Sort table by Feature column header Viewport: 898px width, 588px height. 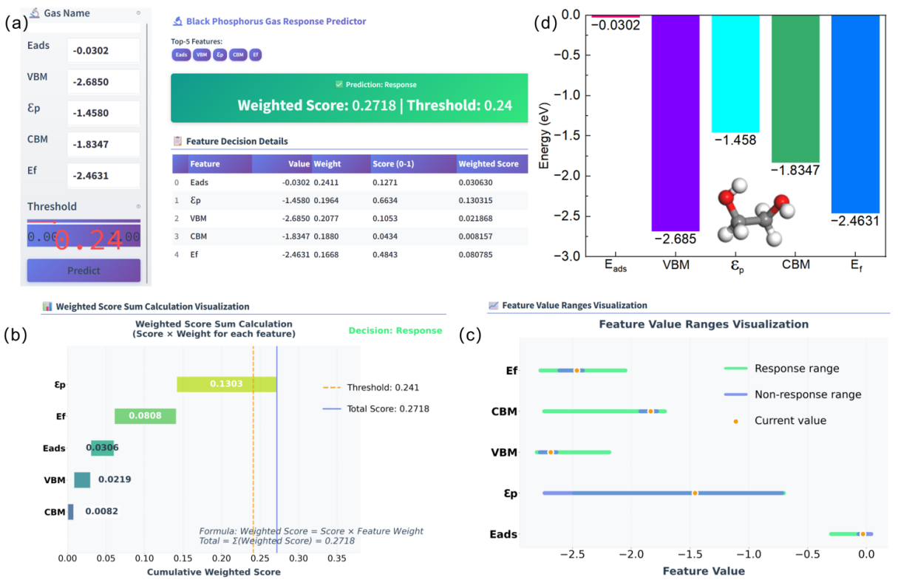point(205,164)
